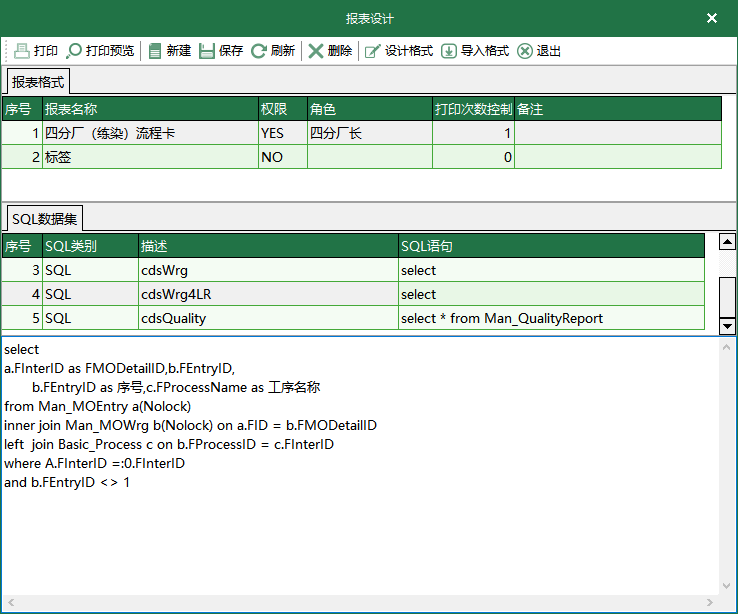Click scroll-up arrow of SQL text editor
Image resolution: width=738 pixels, height=614 pixels.
coord(726,347)
